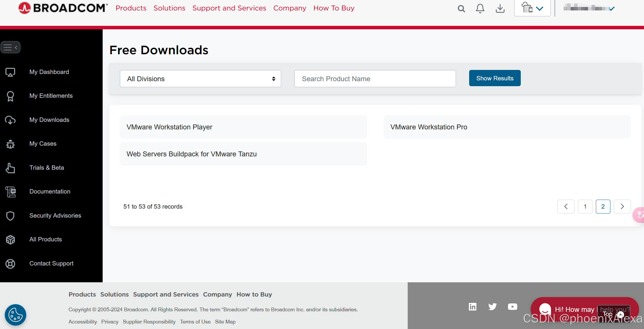Screen dimensions: 644x329
Task: Go to My Dashboard
Action: tap(49, 72)
